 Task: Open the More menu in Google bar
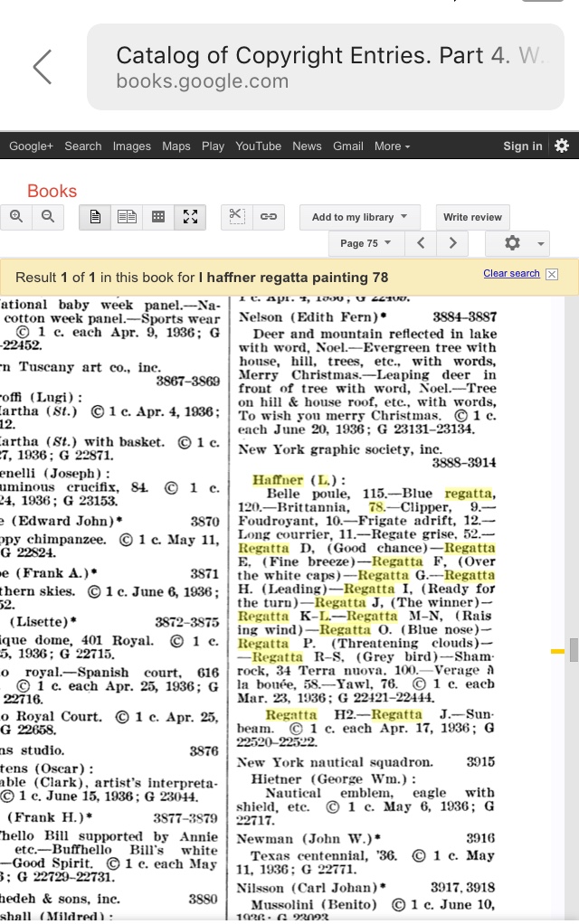pyautogui.click(x=392, y=146)
